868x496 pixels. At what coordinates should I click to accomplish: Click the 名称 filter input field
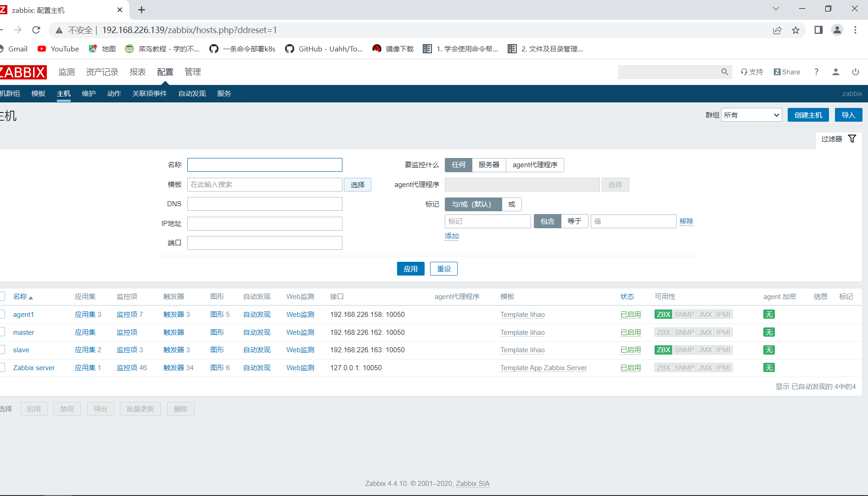point(265,165)
